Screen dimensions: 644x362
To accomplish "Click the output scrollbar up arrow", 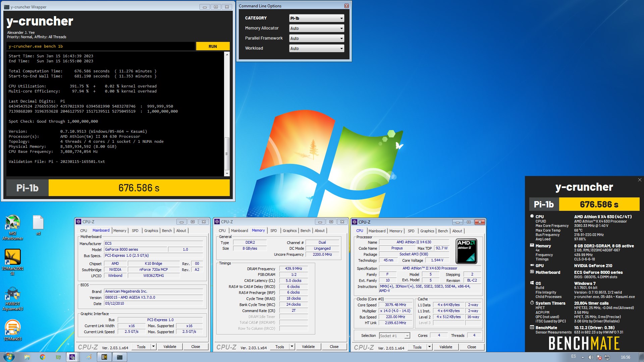I will (x=227, y=54).
